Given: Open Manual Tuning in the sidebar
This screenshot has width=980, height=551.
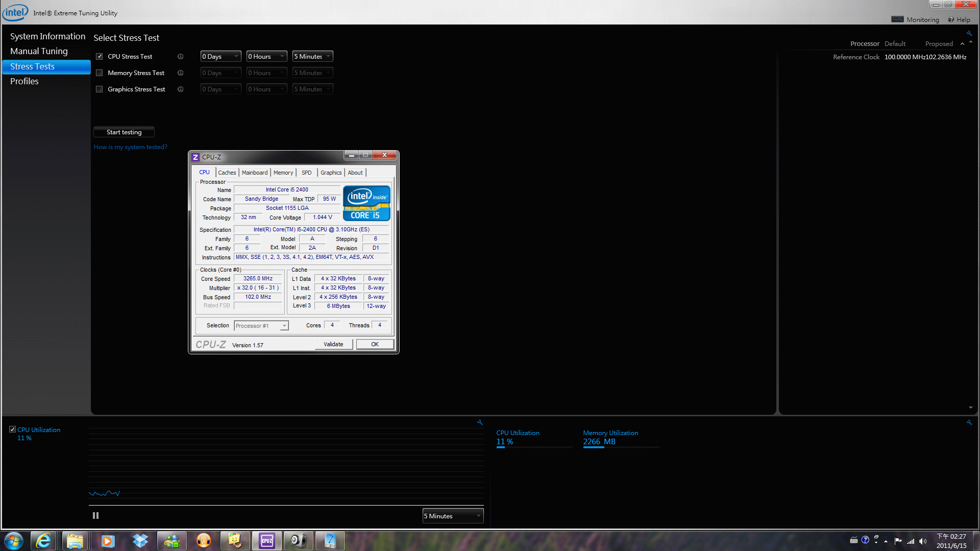Looking at the screenshot, I should click(x=39, y=51).
